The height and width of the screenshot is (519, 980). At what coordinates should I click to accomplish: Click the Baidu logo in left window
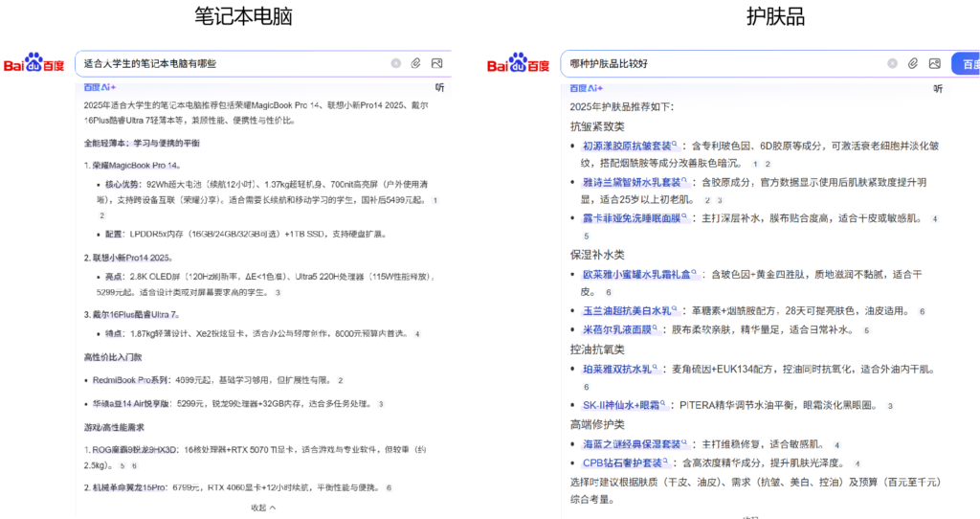pos(34,64)
